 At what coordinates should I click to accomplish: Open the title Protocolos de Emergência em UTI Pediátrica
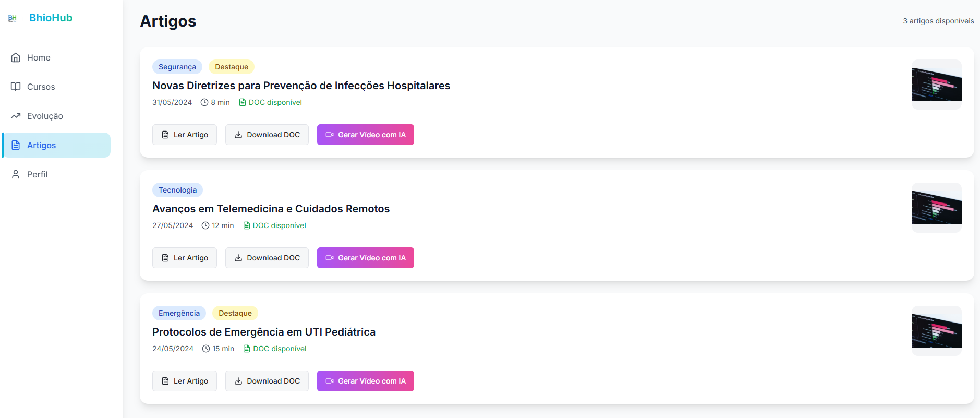[x=264, y=332]
